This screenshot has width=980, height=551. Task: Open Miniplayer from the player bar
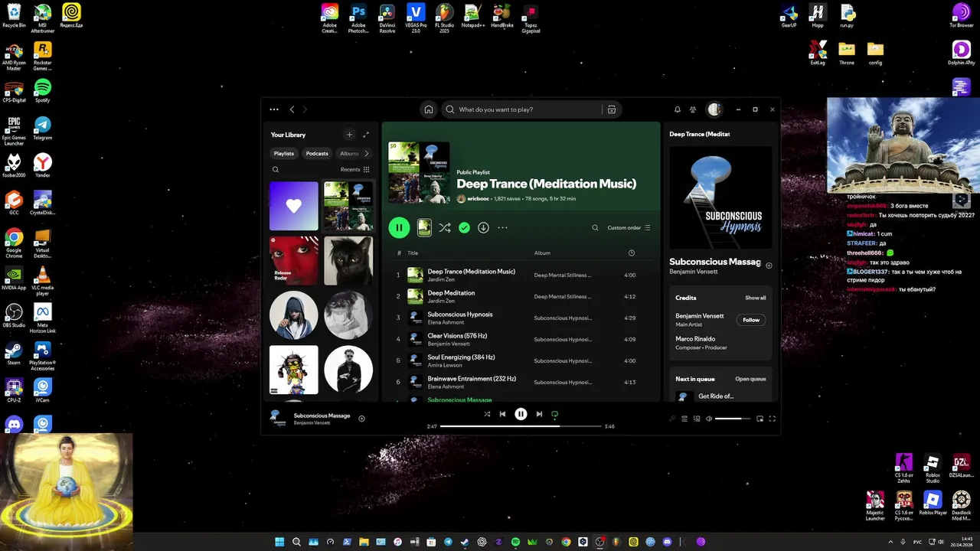[x=759, y=419]
